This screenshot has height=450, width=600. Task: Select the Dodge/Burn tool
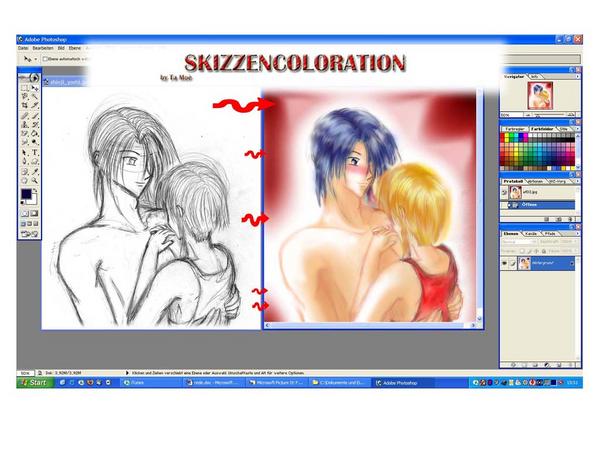[x=34, y=142]
